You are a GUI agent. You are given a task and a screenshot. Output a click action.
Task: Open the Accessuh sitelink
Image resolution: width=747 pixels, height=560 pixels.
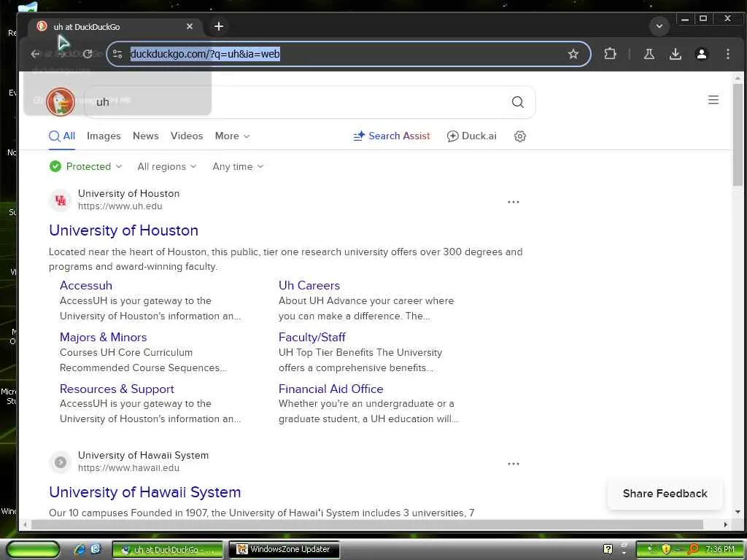tap(86, 285)
